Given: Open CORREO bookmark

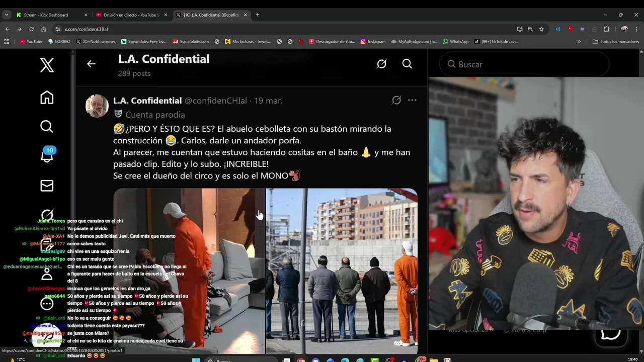Looking at the screenshot, I should click(59, 42).
